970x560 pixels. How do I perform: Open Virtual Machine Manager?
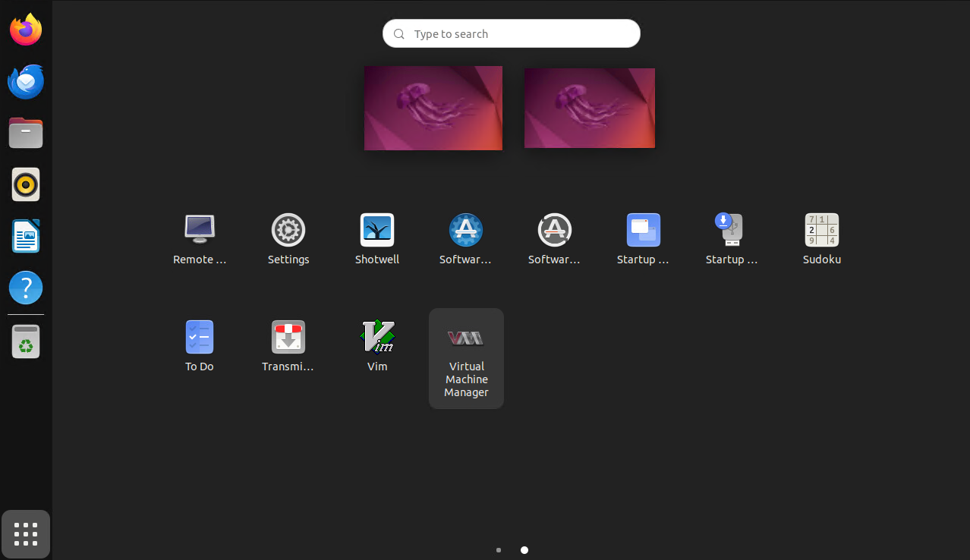coord(466,336)
